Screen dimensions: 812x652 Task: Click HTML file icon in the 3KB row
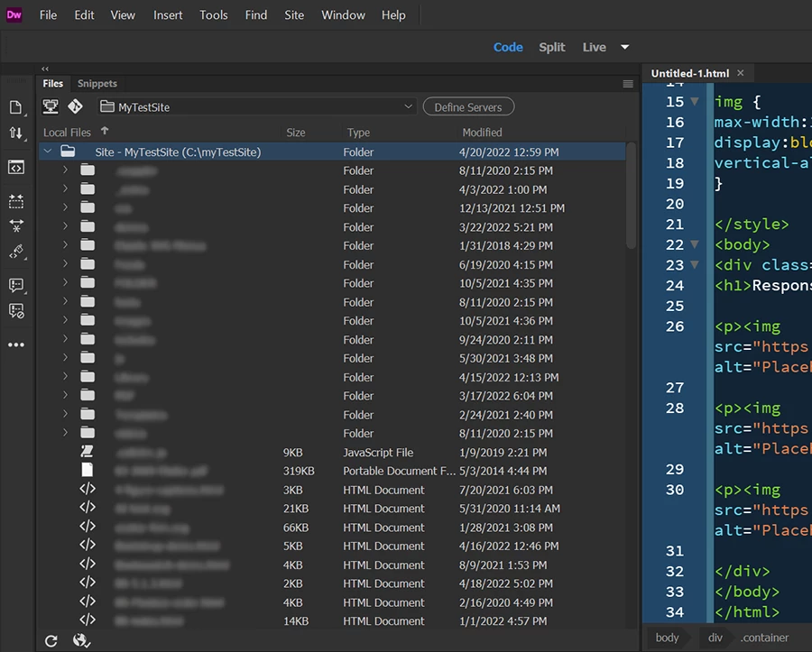click(x=88, y=489)
